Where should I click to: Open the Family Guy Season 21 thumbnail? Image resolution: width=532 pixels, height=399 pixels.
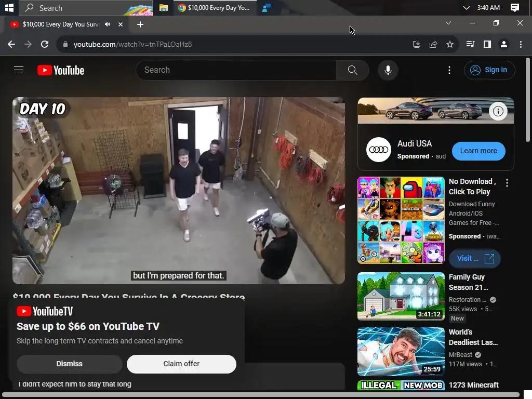pyautogui.click(x=401, y=296)
